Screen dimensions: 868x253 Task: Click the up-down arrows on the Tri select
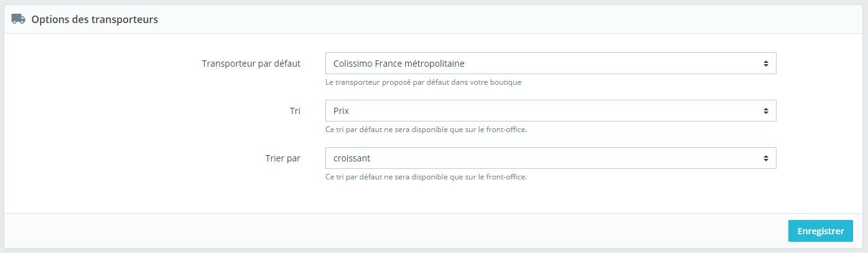(766, 111)
